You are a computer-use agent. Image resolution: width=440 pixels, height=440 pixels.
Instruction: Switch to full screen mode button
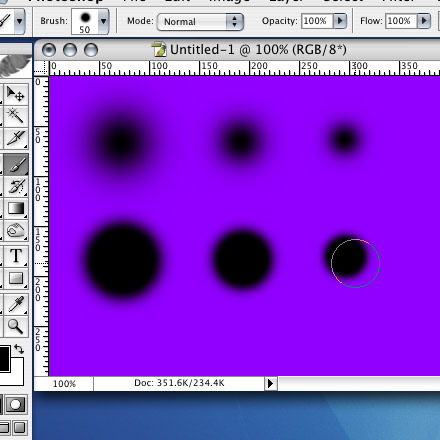point(20,428)
